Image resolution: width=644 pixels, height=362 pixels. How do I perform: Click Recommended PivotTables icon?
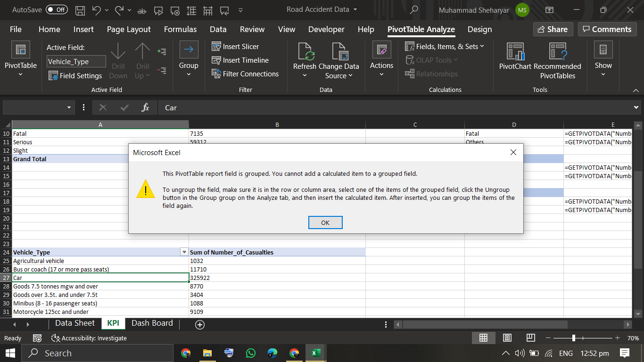(x=558, y=51)
